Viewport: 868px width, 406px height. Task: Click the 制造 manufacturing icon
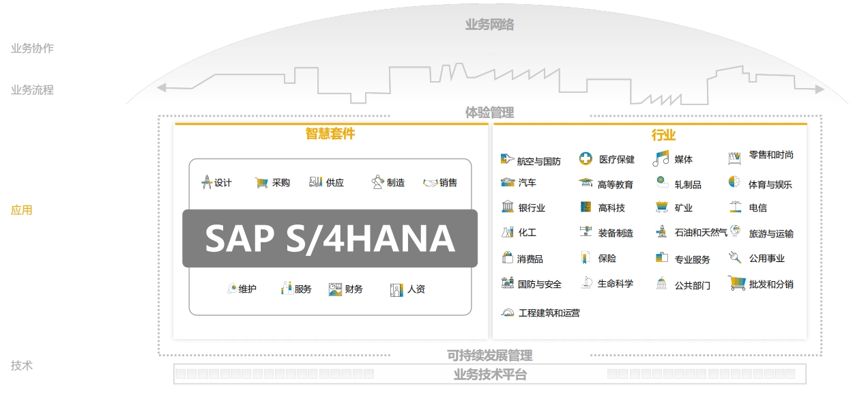[377, 182]
